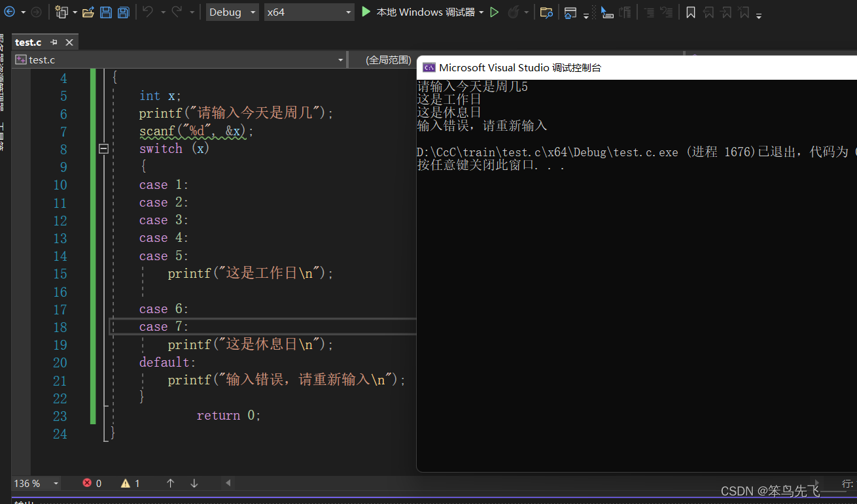This screenshot has height=504, width=857.
Task: Expand the Hot Reload dropdown arrow
Action: click(x=527, y=12)
